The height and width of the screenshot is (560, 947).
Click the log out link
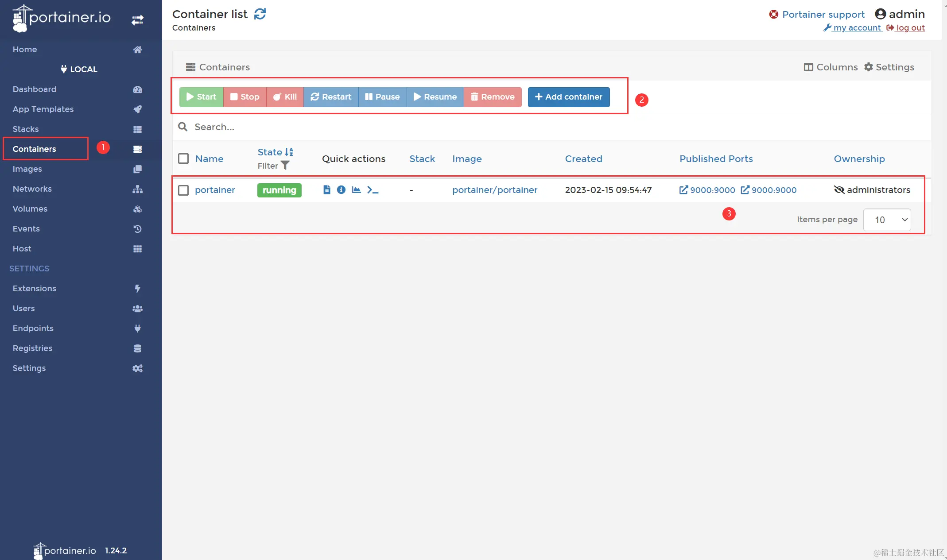tap(910, 27)
